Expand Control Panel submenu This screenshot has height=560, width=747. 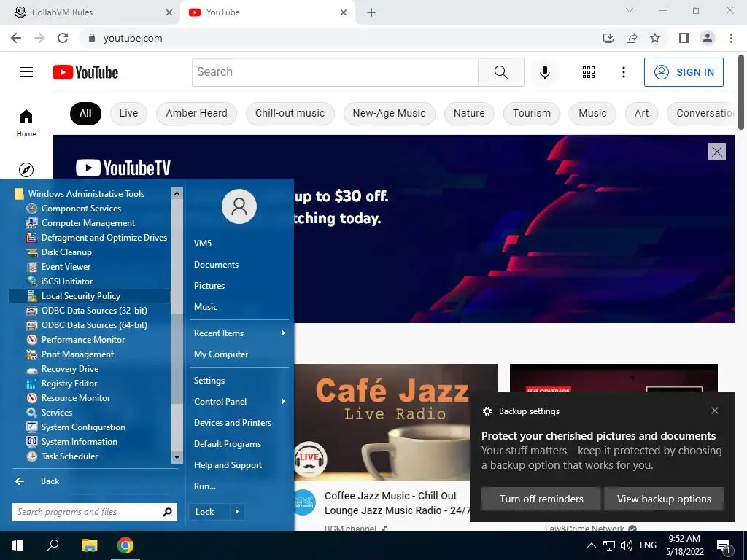coord(239,402)
